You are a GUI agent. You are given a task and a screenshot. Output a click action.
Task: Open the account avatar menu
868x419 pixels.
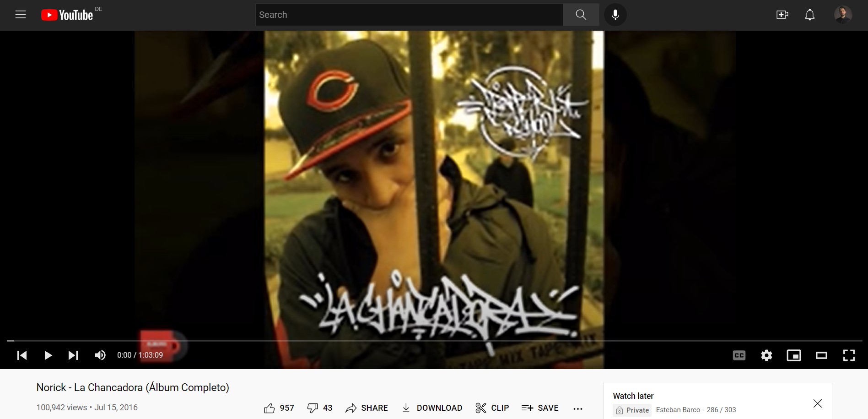point(843,15)
